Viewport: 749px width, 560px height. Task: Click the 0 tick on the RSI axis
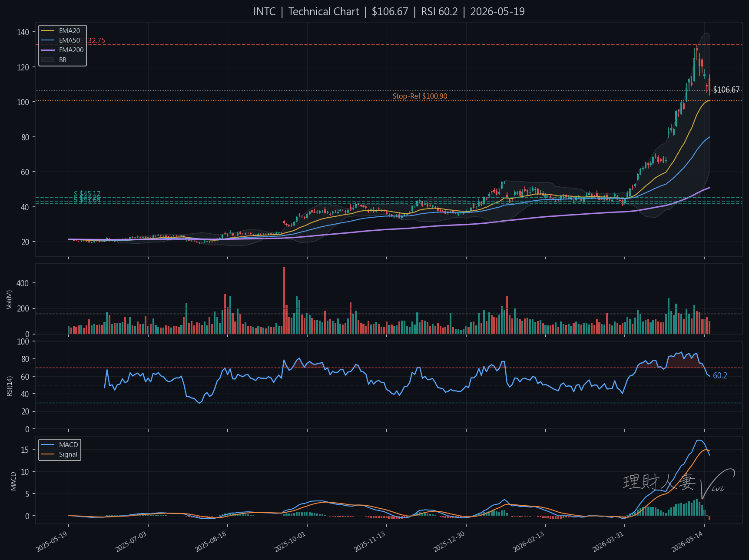[x=27, y=429]
